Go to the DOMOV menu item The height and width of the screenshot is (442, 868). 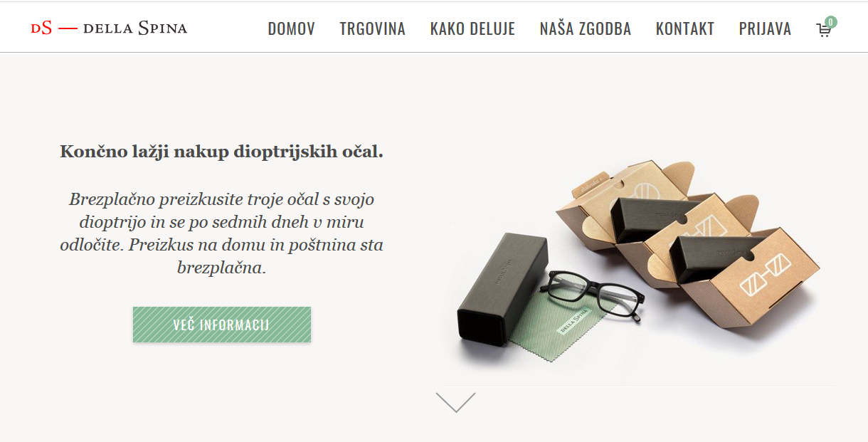pos(291,29)
